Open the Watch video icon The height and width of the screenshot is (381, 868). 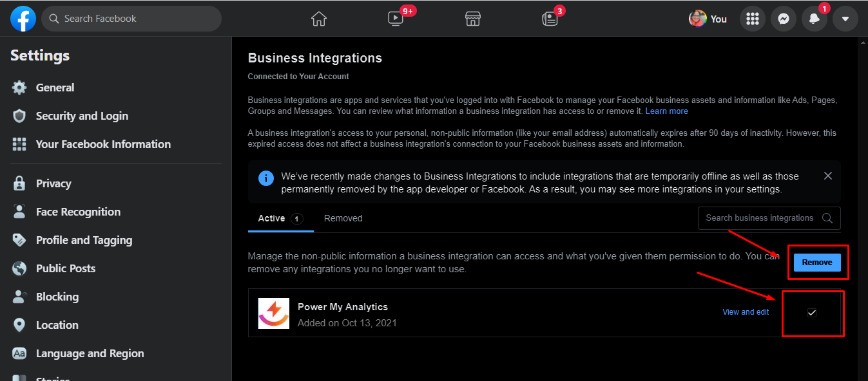[396, 19]
